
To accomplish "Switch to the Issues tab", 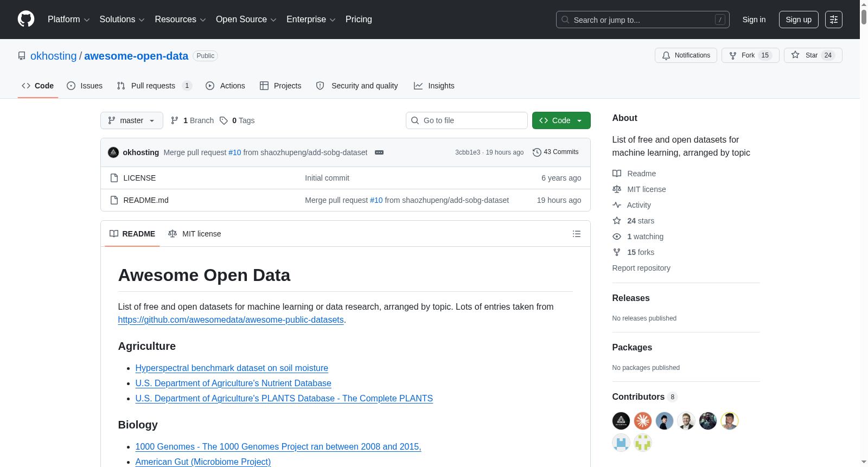I will [85, 86].
